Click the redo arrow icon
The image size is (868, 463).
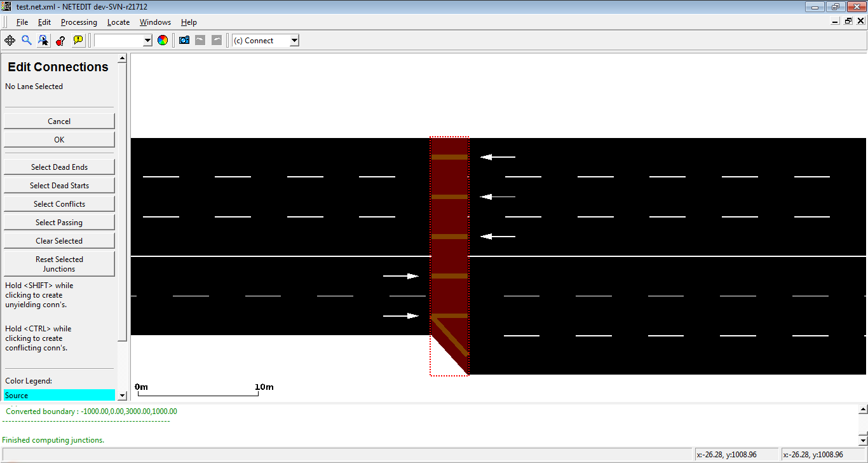click(x=217, y=40)
